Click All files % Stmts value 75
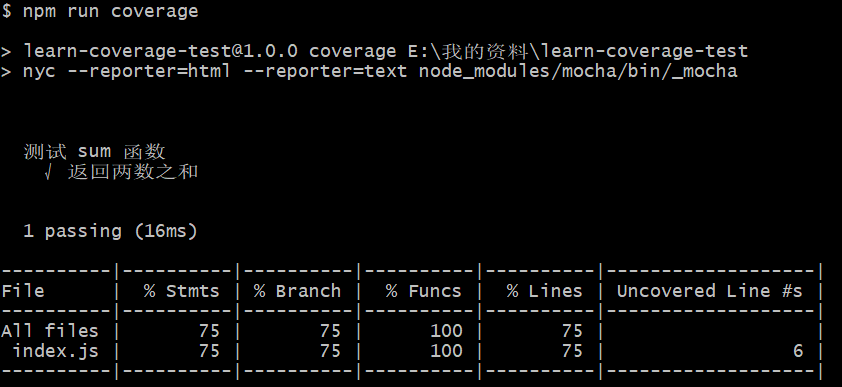 [x=209, y=331]
